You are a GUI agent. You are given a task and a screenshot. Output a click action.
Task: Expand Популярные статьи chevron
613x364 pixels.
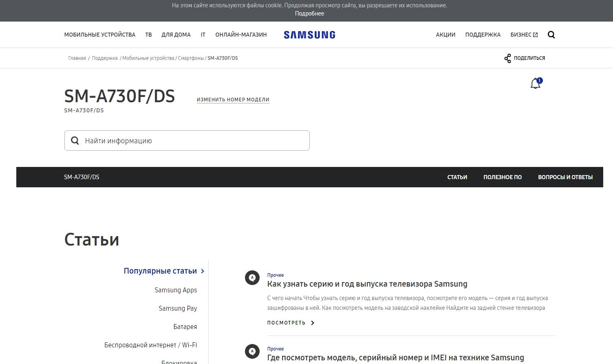point(203,271)
